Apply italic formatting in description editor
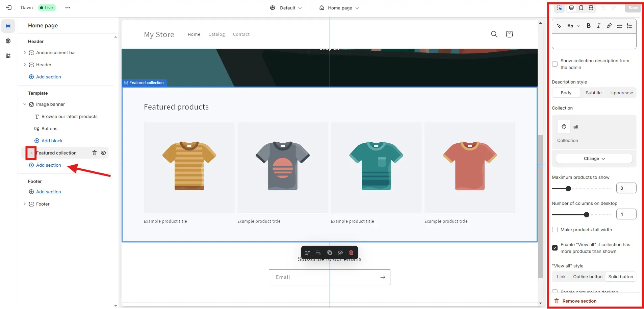 pos(599,26)
